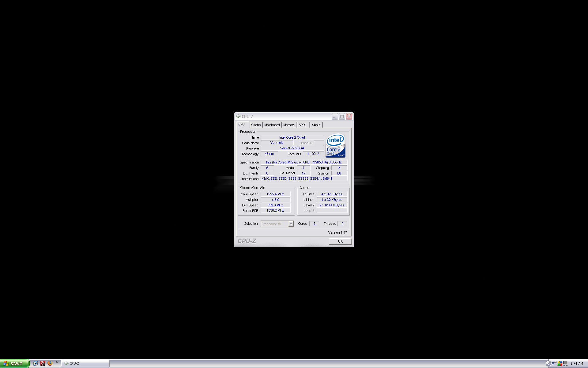Image resolution: width=588 pixels, height=368 pixels.
Task: Show hidden system tray icons arrow
Action: (x=548, y=363)
